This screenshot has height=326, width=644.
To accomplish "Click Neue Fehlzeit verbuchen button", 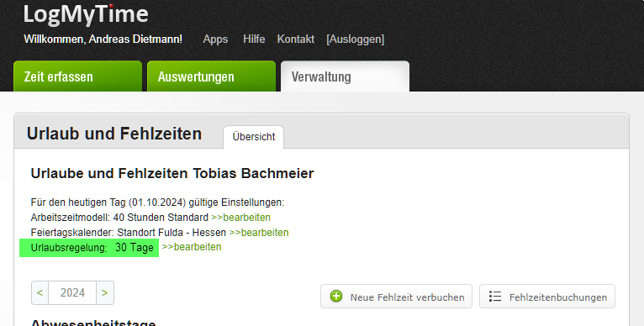I will click(396, 297).
